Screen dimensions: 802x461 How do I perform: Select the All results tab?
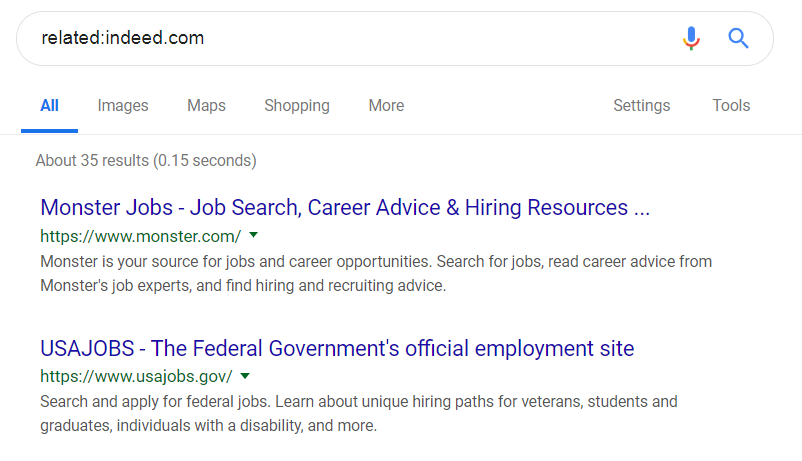click(50, 105)
